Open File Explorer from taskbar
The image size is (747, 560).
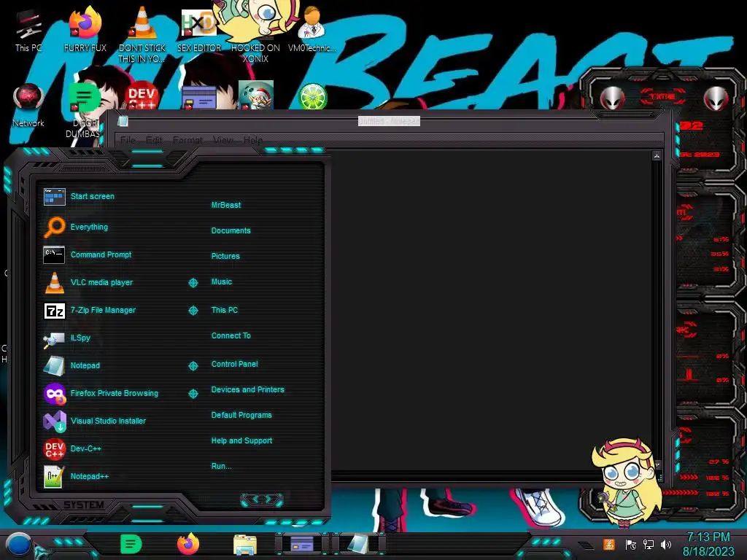pyautogui.click(x=245, y=545)
